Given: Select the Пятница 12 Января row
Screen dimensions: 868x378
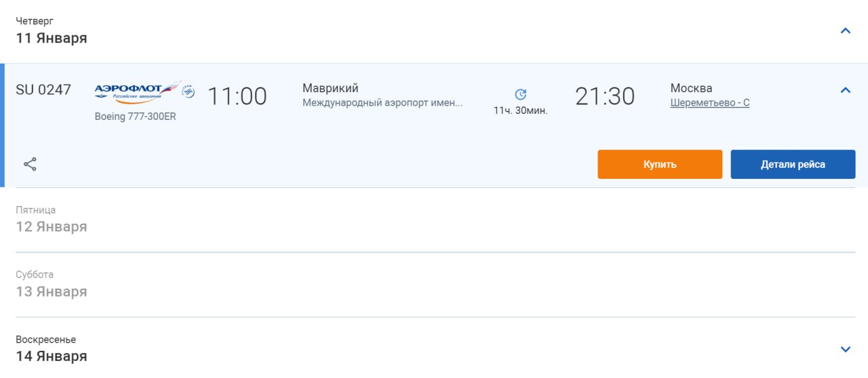Looking at the screenshot, I should click(x=52, y=219).
